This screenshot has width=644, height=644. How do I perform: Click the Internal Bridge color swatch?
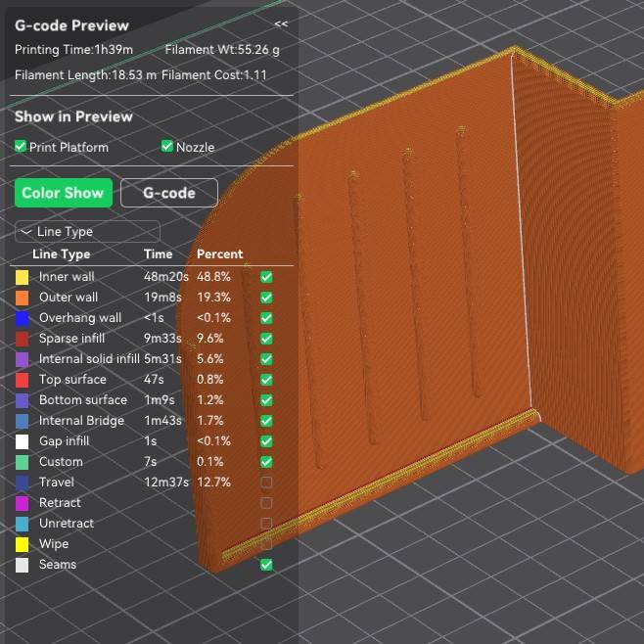23,421
